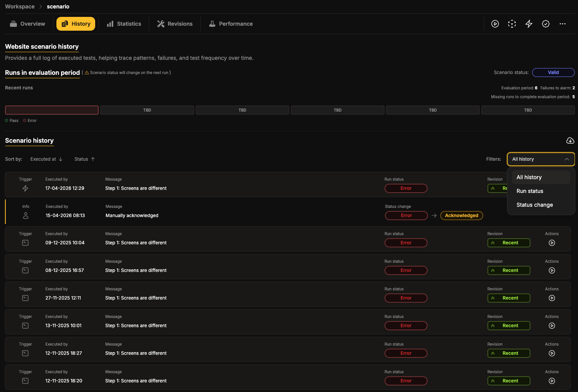
Task: Click Error run status for 12-11-2025 18:20
Action: point(406,381)
